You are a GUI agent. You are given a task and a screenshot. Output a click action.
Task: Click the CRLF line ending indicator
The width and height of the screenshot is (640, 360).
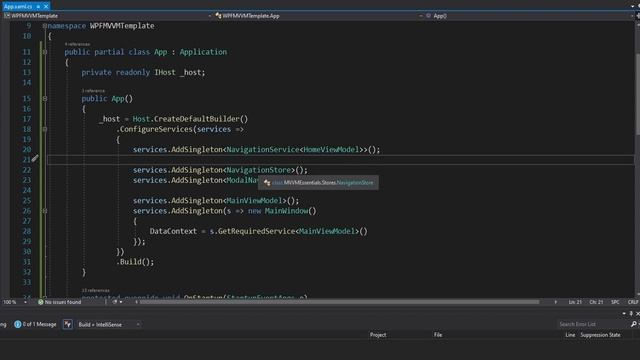pyautogui.click(x=633, y=302)
